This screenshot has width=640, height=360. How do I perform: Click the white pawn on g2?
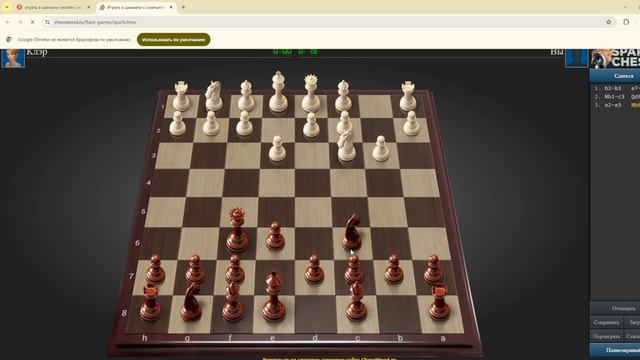pyautogui.click(x=211, y=123)
